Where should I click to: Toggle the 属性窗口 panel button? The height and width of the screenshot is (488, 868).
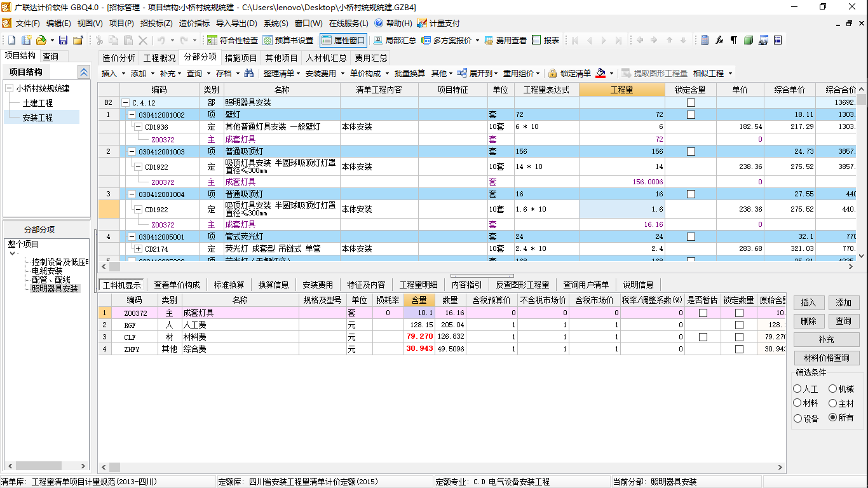[x=343, y=40]
